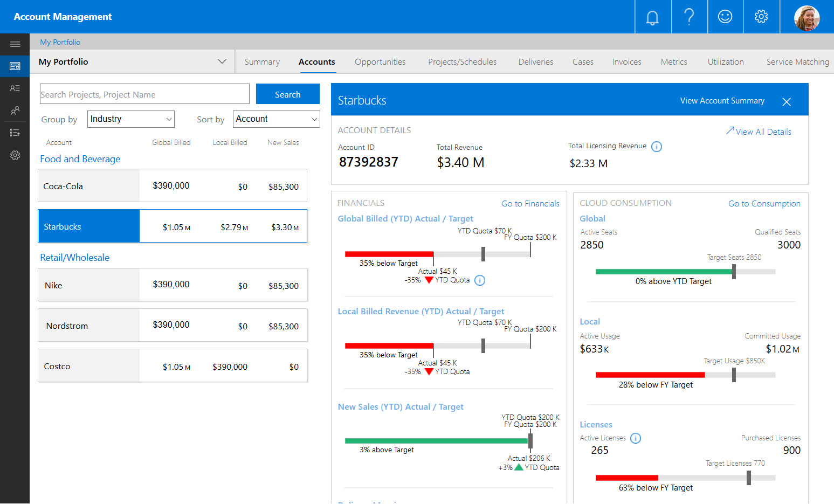This screenshot has width=834, height=504.
Task: Open the Service Matching tab
Action: (x=798, y=62)
